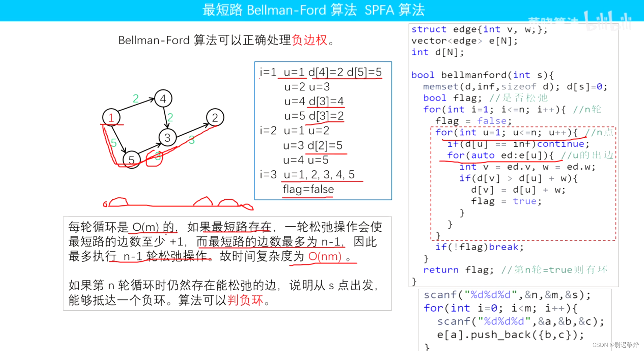Click the blue-bordered iteration trace box
The image size is (644, 351).
[x=323, y=131]
